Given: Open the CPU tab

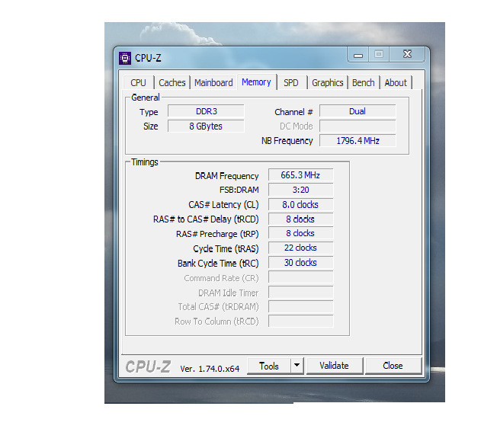Looking at the screenshot, I should [x=138, y=83].
